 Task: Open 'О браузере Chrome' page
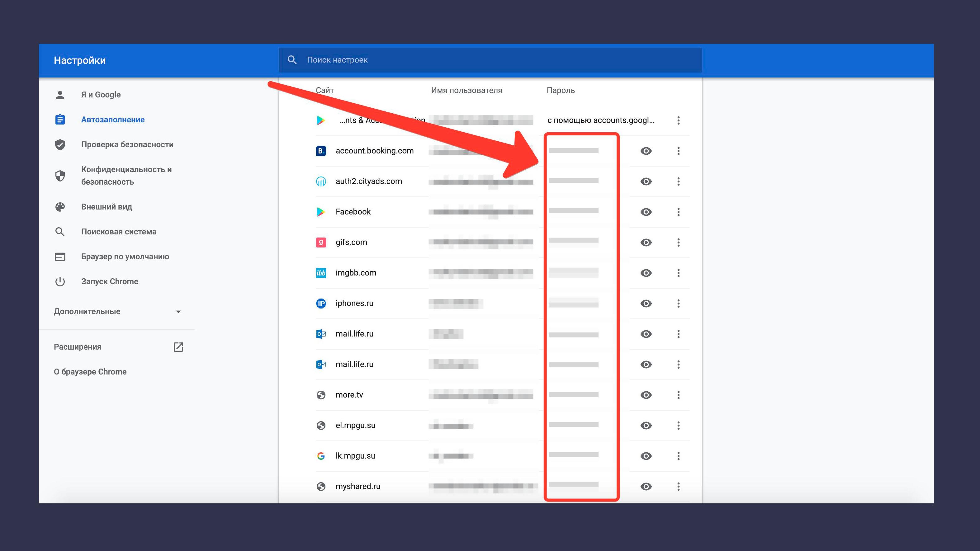pos(90,371)
